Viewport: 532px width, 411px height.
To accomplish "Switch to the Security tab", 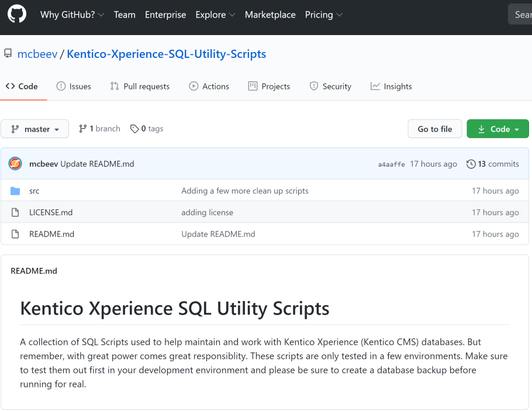I will [x=330, y=86].
